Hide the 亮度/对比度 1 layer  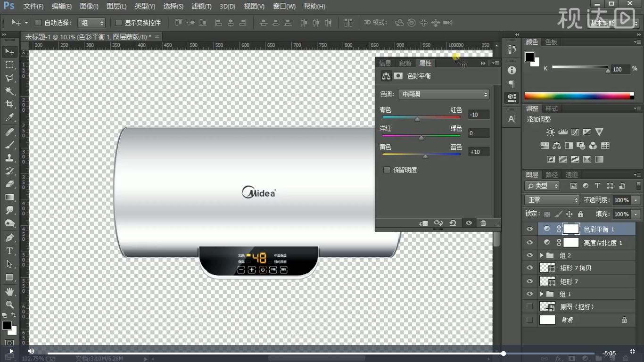(x=530, y=243)
